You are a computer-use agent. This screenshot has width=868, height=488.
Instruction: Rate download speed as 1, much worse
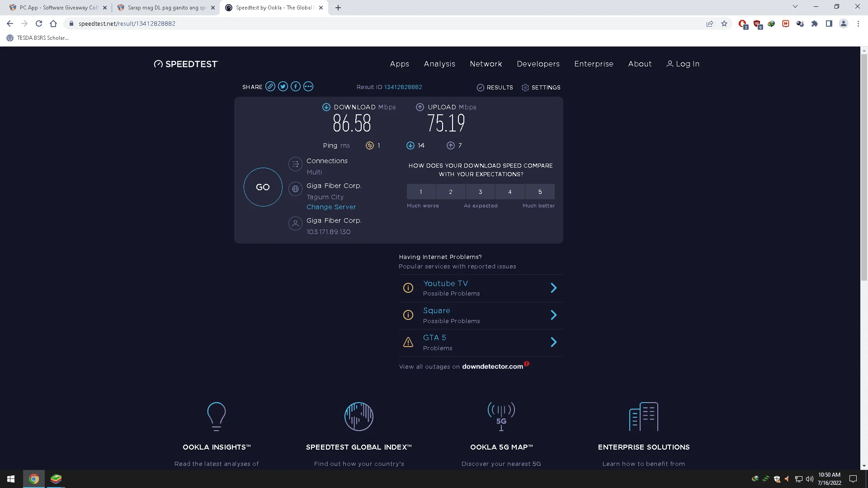point(421,192)
